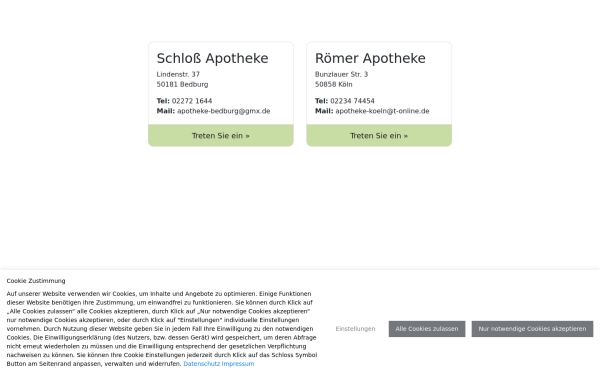600x375 pixels.
Task: Click the Tel label in Schloß Apotheke card
Action: [163, 101]
